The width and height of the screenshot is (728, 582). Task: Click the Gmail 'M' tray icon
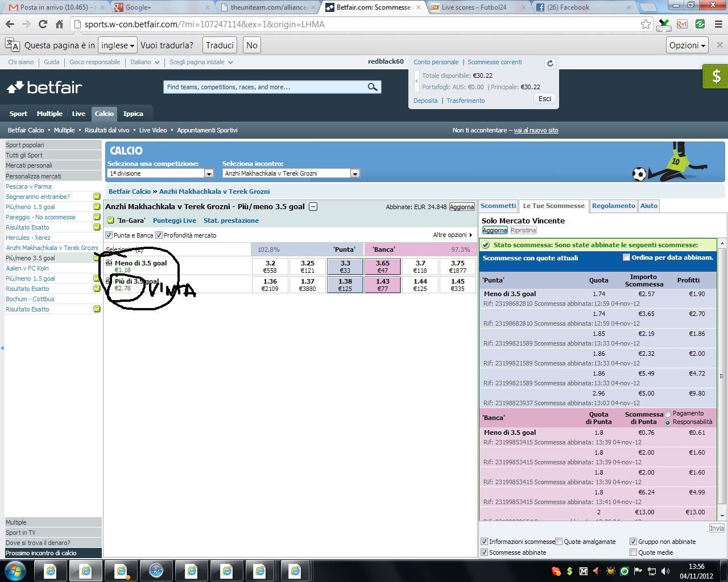point(583,571)
